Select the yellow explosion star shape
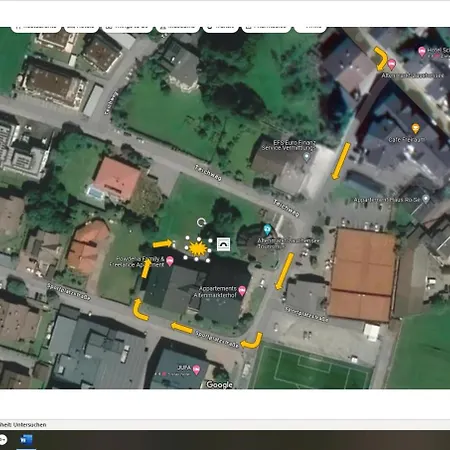This screenshot has height=450, width=450. point(198,249)
